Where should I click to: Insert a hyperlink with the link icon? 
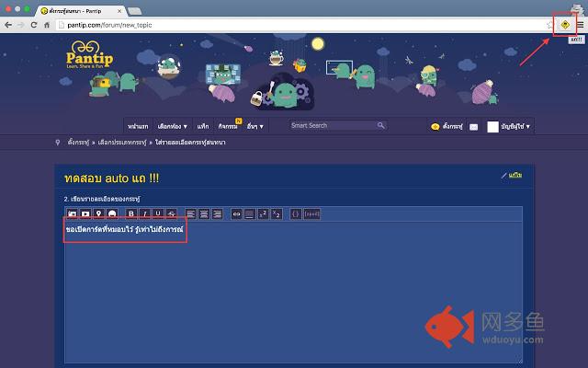tap(236, 214)
